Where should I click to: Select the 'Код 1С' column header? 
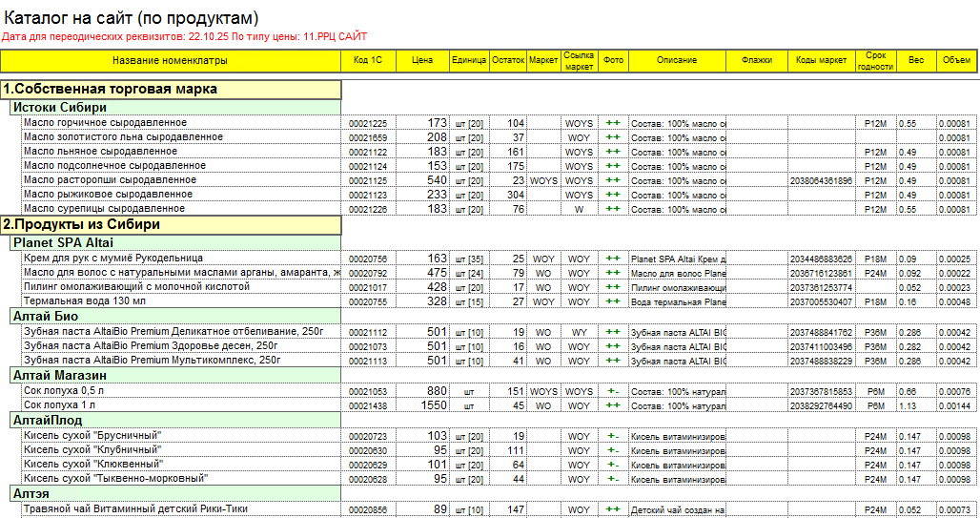[367, 61]
